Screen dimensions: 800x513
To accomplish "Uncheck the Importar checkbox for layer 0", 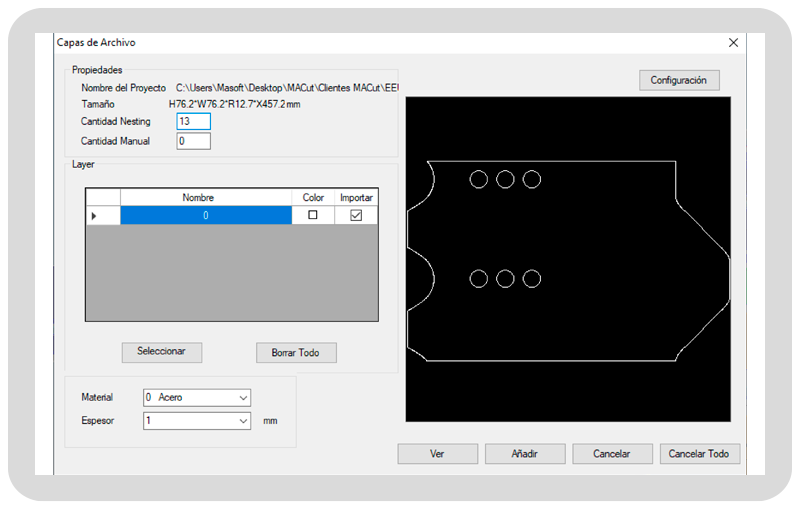I will pyautogui.click(x=356, y=216).
